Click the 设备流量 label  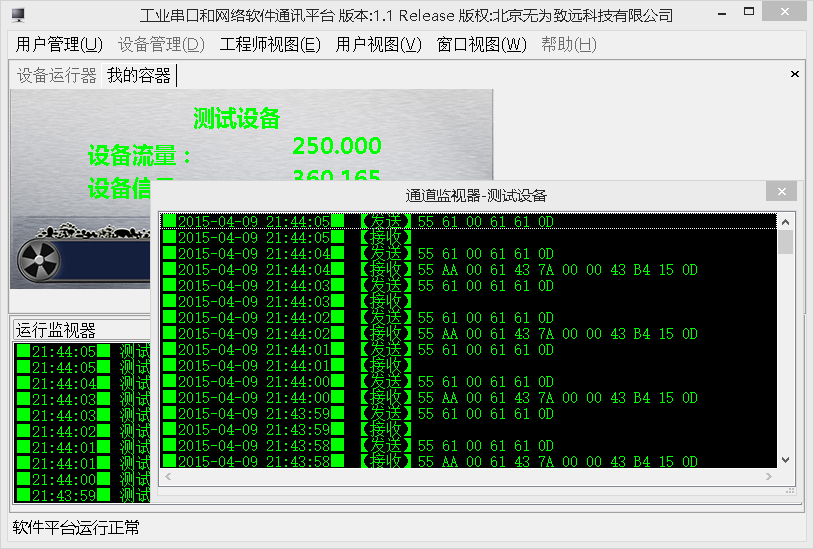click(x=139, y=156)
